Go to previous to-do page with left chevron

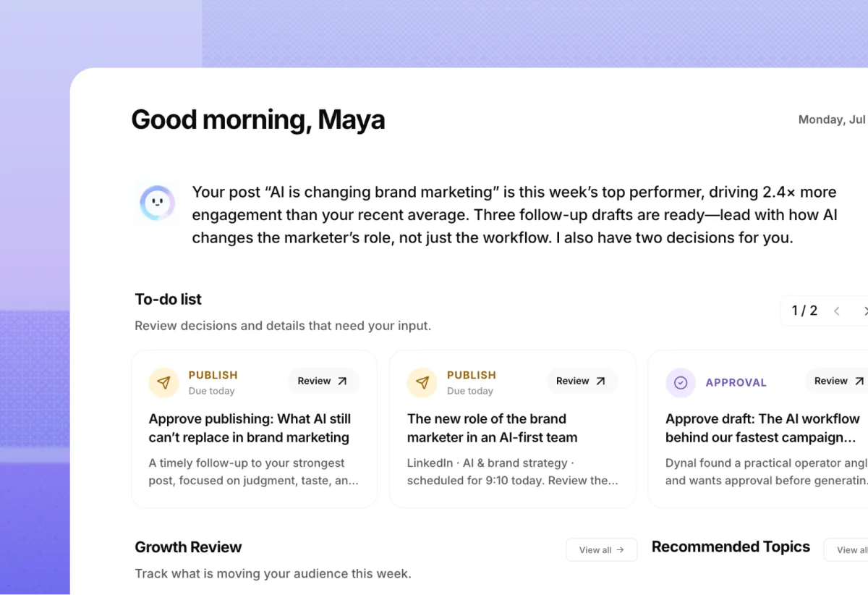click(x=837, y=311)
